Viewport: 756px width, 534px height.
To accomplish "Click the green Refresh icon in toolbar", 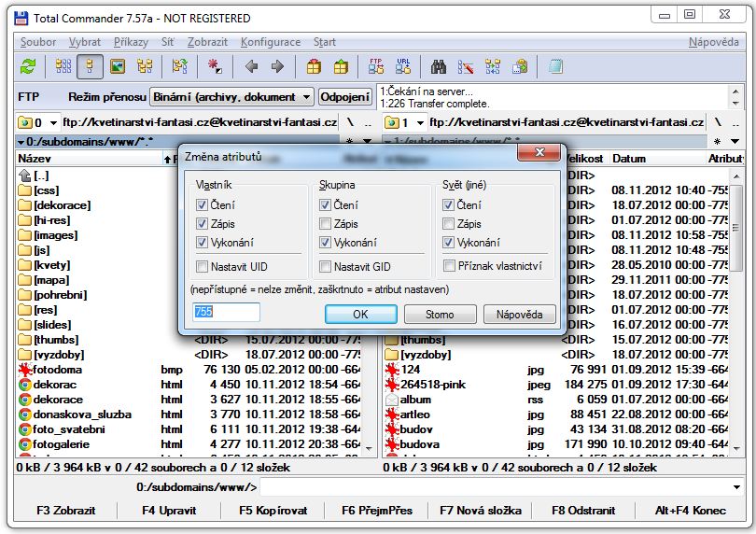I will coord(29,66).
